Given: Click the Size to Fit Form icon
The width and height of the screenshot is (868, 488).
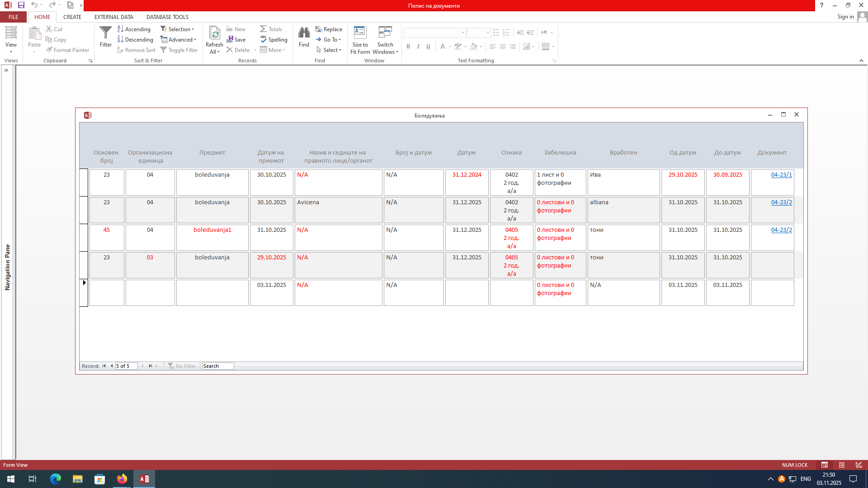Looking at the screenshot, I should 360,33.
